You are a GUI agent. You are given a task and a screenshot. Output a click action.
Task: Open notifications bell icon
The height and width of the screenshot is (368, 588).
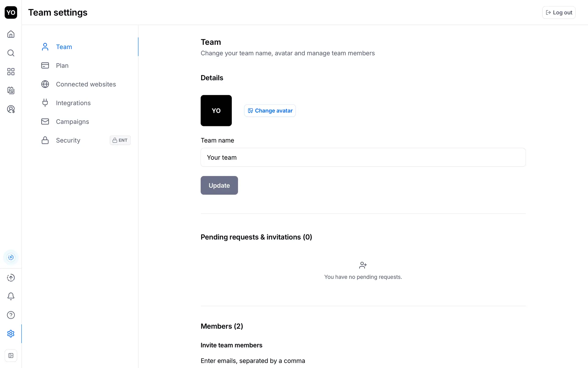(11, 296)
